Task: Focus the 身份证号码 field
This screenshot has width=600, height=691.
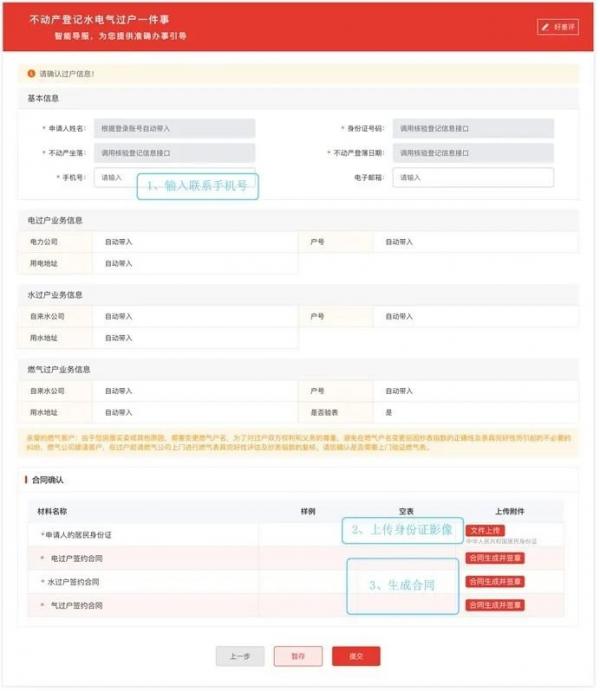Action: click(x=473, y=128)
